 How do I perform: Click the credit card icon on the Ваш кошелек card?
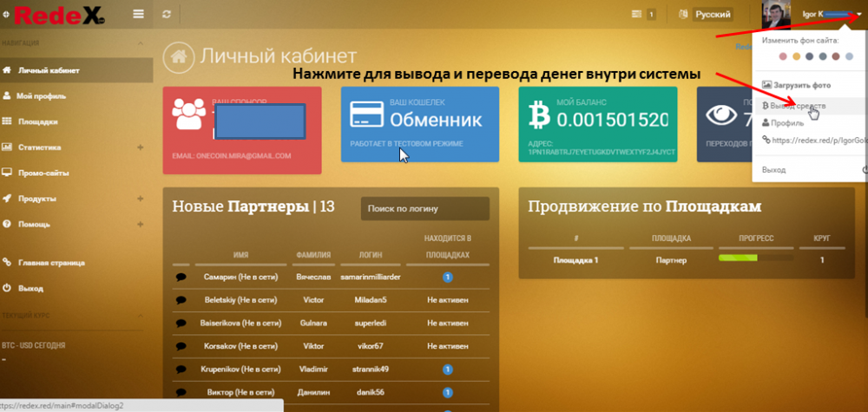[366, 114]
